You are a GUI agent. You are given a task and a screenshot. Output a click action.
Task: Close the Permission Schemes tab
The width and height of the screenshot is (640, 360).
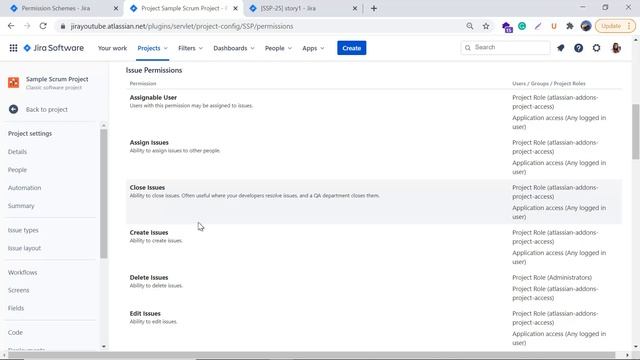(116, 8)
